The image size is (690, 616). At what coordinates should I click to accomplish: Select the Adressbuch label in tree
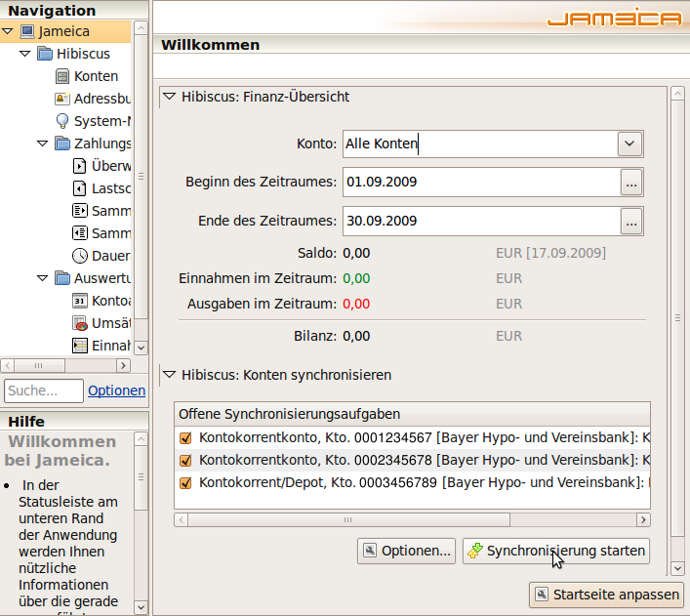click(x=102, y=99)
